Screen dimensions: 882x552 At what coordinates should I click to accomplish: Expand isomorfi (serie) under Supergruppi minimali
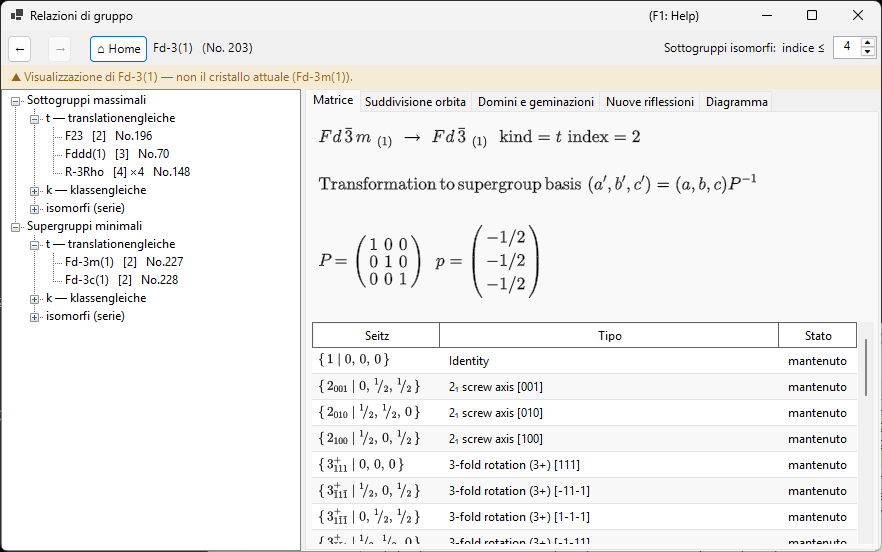(x=35, y=317)
